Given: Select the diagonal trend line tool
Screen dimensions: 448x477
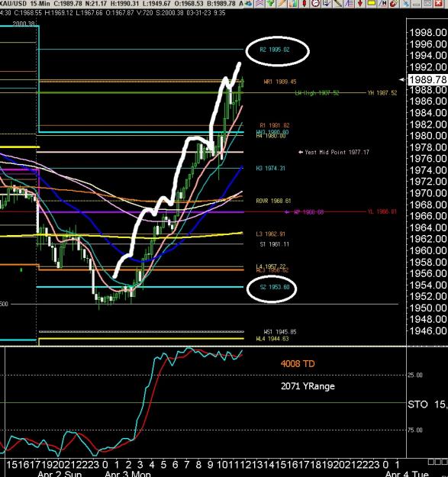Looking at the screenshot, I should click(337, 3).
